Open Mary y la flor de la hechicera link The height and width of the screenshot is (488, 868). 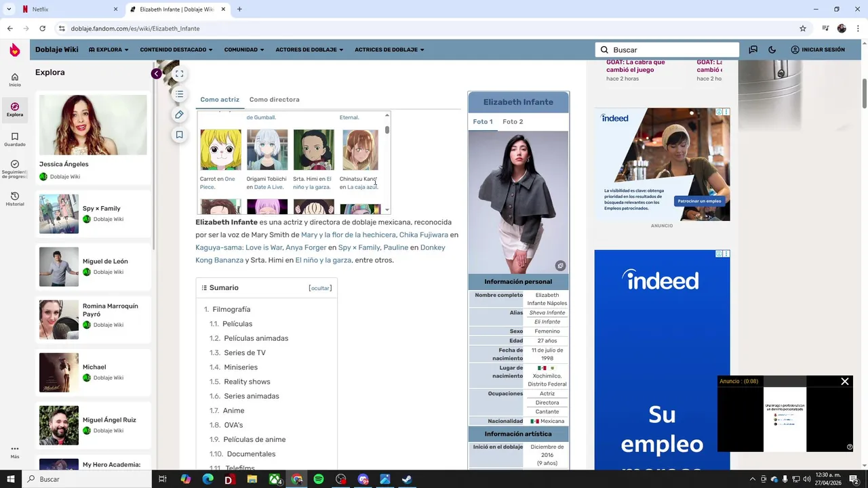pos(349,235)
